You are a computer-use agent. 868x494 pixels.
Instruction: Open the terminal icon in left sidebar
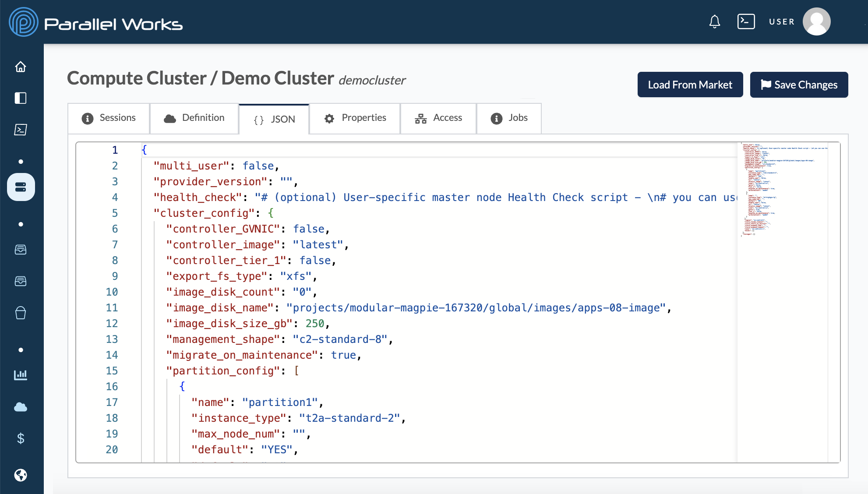[x=21, y=130]
